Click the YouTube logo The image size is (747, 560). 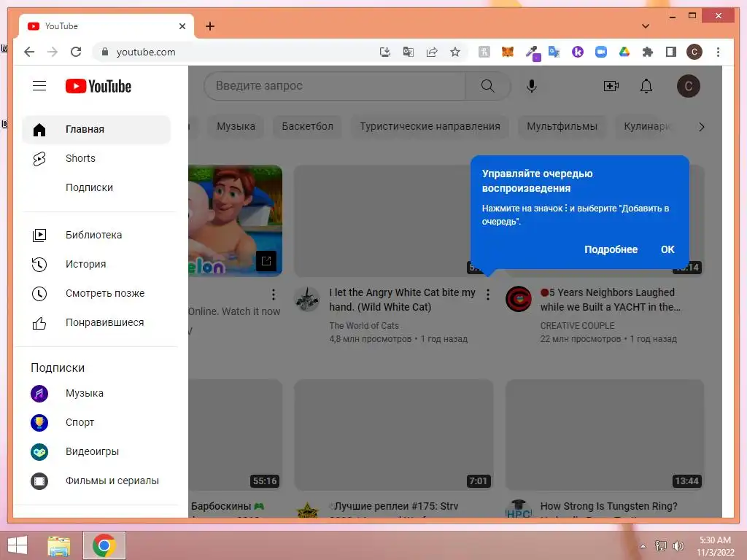tap(98, 86)
